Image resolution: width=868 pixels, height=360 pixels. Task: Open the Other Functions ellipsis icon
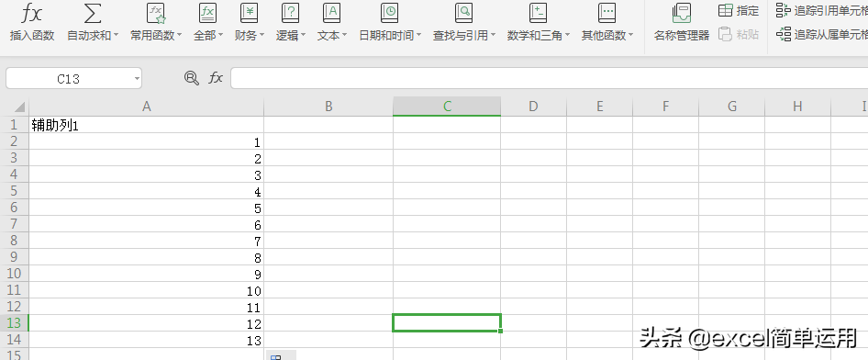pos(607,13)
